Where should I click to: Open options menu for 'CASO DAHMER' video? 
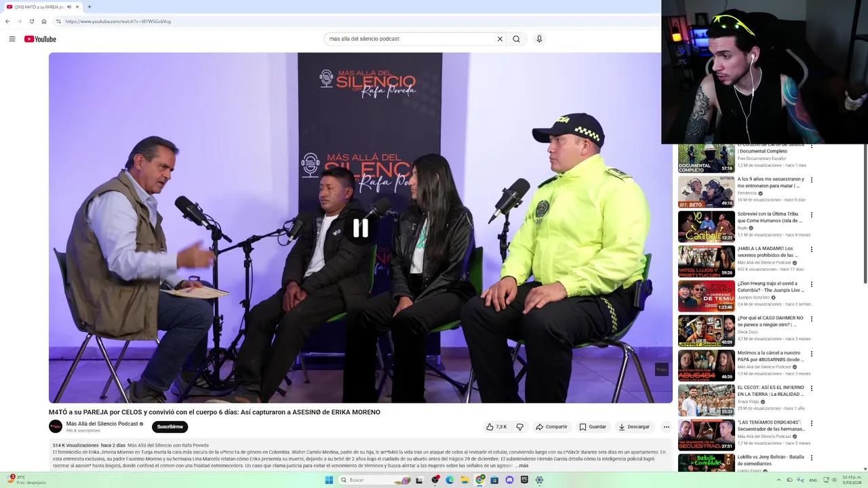tap(811, 319)
